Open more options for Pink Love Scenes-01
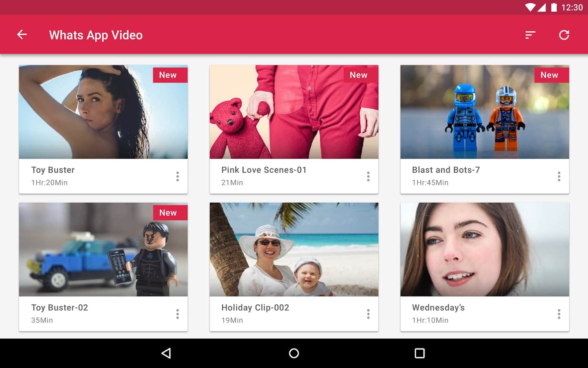This screenshot has height=368, width=588. click(368, 176)
